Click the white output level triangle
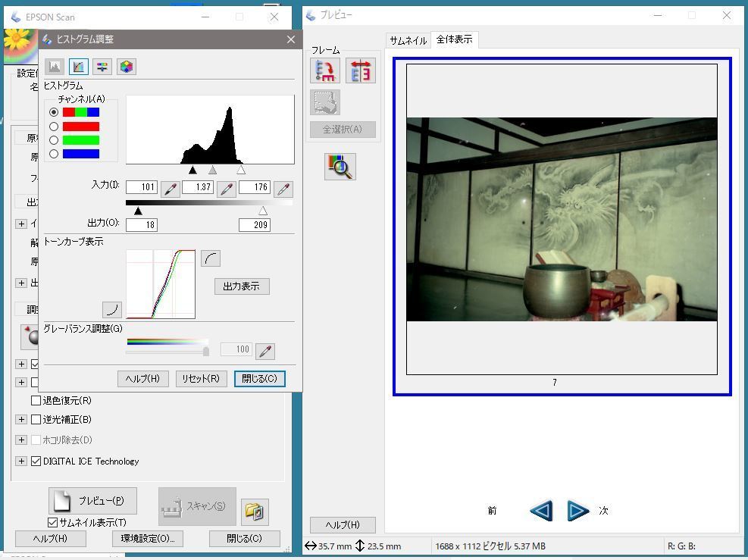The height and width of the screenshot is (560, 748). point(263,211)
